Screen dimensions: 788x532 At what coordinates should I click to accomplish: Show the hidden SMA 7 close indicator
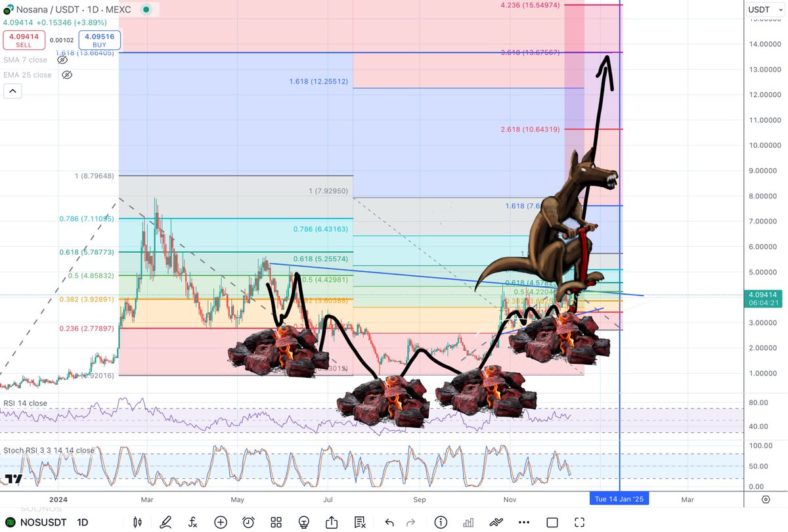pyautogui.click(x=62, y=60)
